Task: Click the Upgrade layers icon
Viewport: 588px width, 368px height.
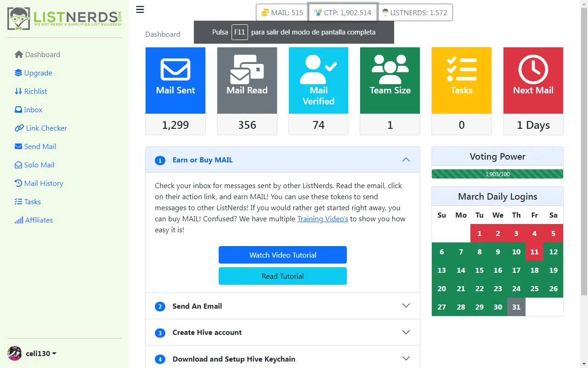Action: point(18,73)
